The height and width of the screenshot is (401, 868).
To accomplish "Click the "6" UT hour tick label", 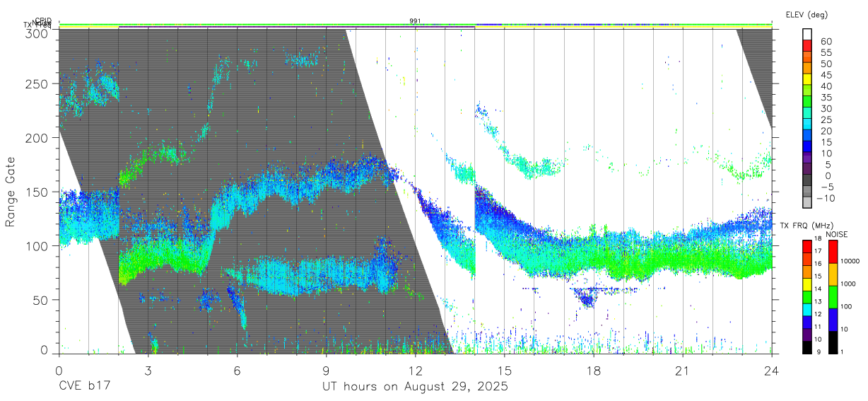I will [x=237, y=371].
